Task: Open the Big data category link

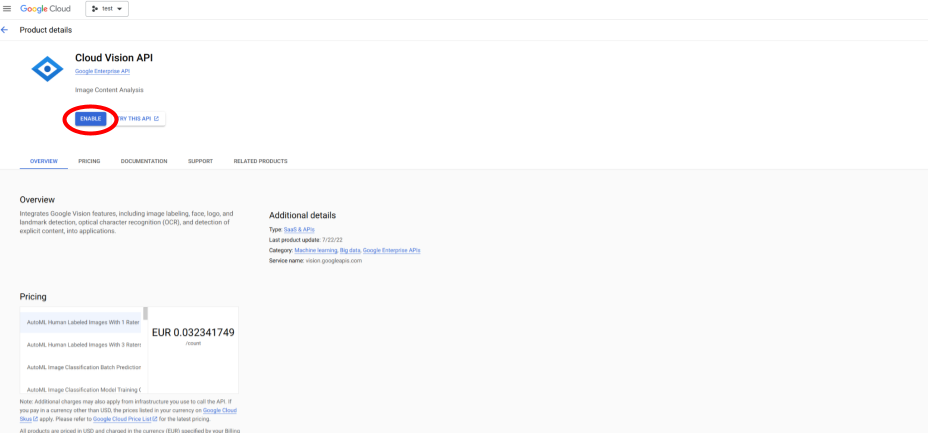Action: 350,250
